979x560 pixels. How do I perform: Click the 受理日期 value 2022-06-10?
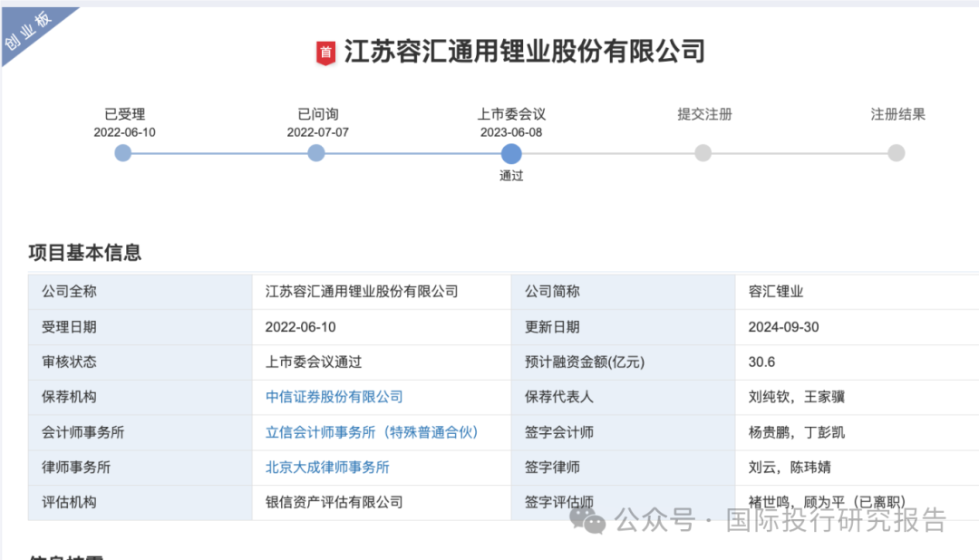coord(300,327)
